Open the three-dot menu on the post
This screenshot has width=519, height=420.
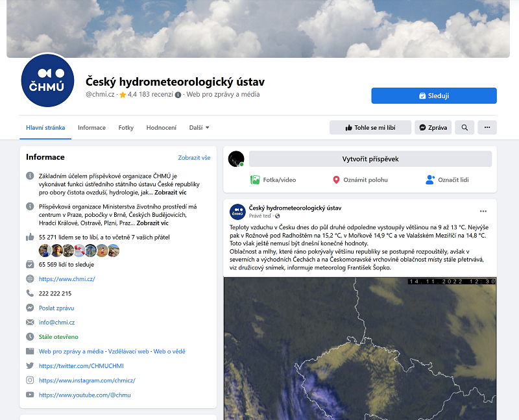483,210
